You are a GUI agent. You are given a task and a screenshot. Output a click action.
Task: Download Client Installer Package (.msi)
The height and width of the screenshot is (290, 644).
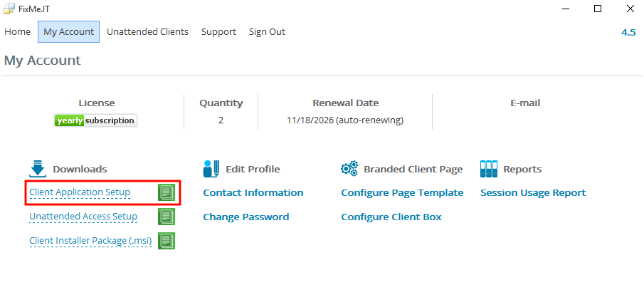91,241
